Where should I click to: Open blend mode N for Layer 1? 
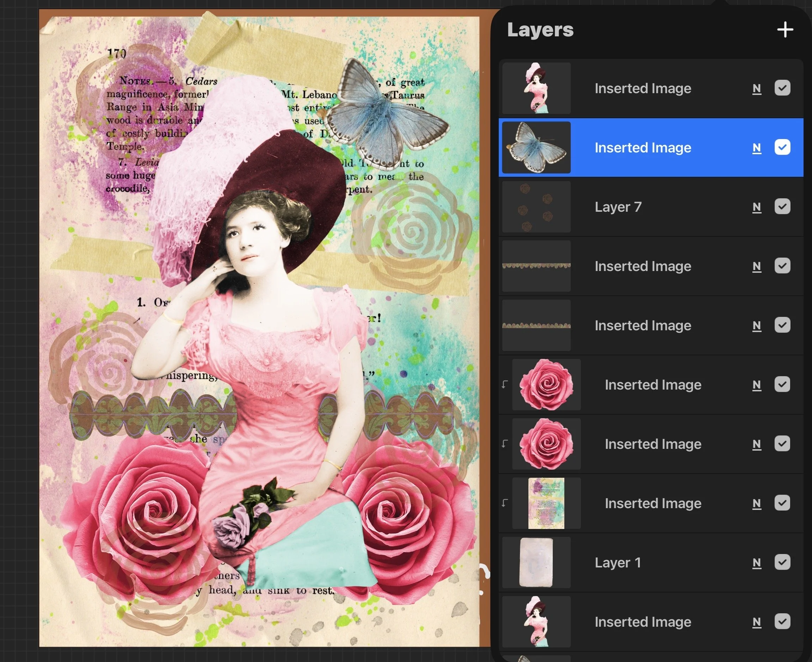(x=757, y=563)
